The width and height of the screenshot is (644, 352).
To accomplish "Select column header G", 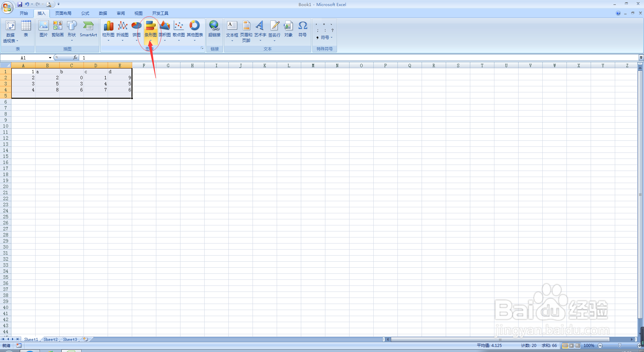I will pos(168,65).
